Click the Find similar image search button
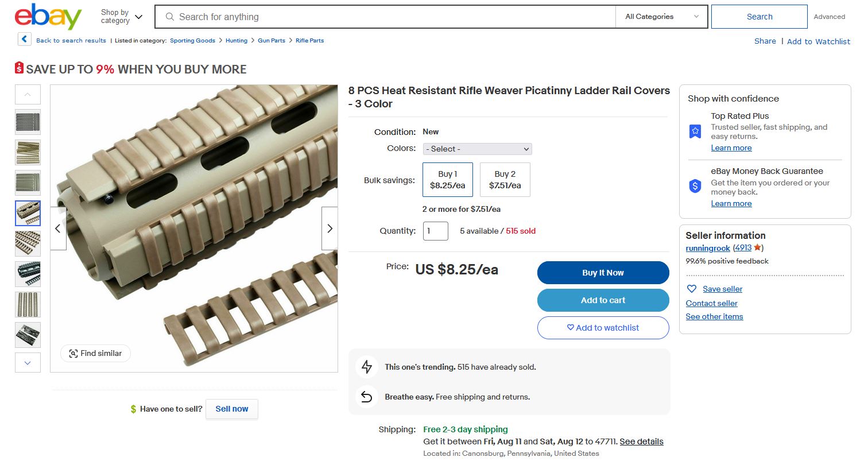This screenshot has height=465, width=868. point(95,353)
